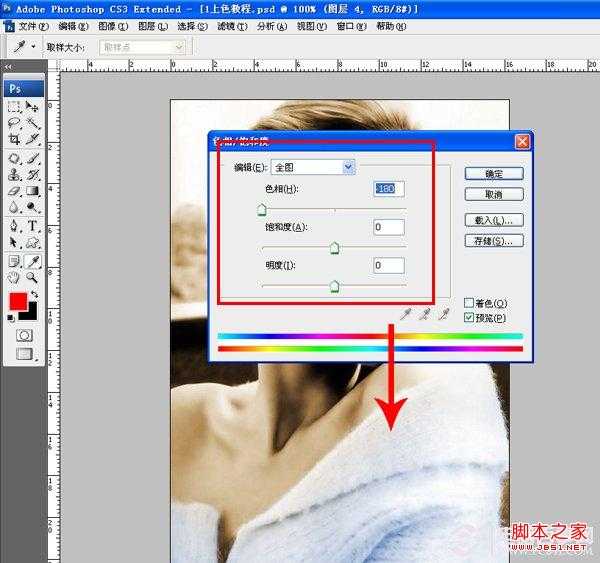Confirm with the 确定 button
The height and width of the screenshot is (563, 600).
pos(494,174)
